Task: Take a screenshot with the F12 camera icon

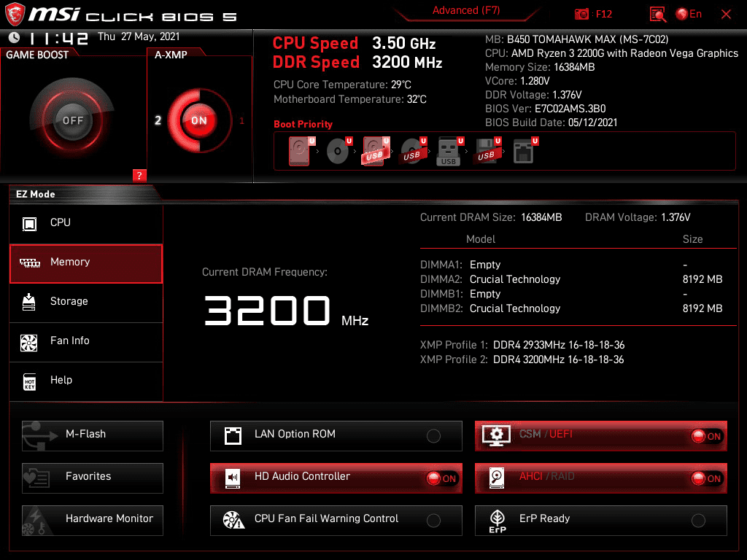Action: pyautogui.click(x=581, y=15)
